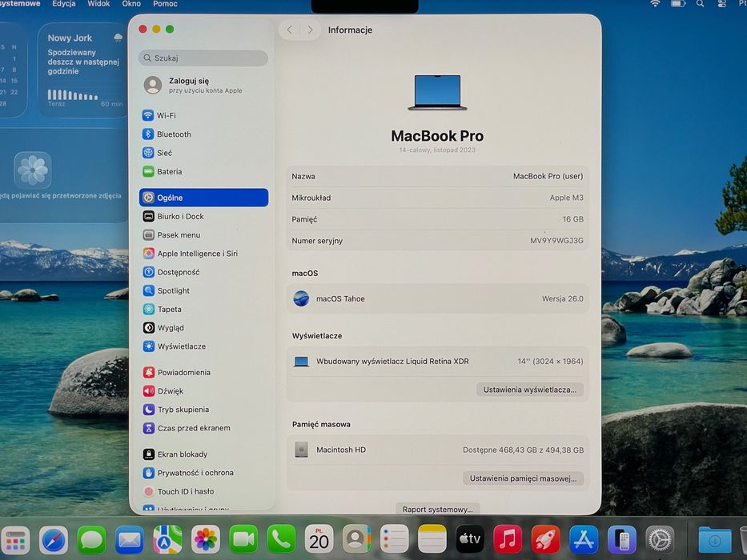The image size is (747, 560).
Task: Open Tryb skupienia settings
Action: pyautogui.click(x=203, y=410)
